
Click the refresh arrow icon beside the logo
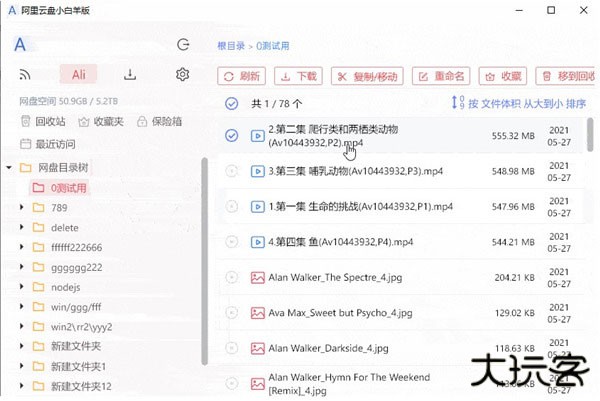(182, 45)
